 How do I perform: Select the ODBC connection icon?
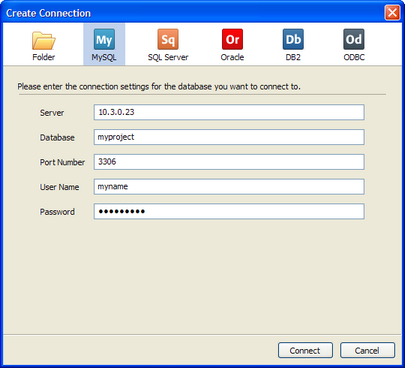354,39
